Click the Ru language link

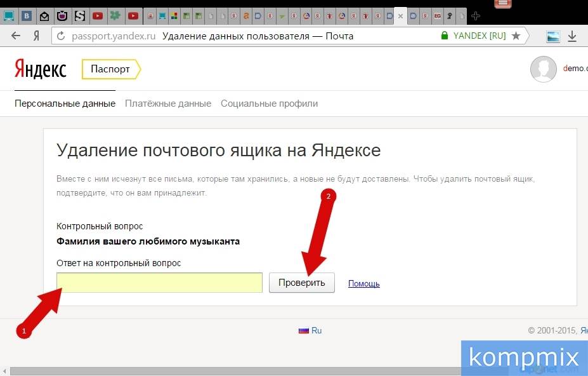point(317,330)
